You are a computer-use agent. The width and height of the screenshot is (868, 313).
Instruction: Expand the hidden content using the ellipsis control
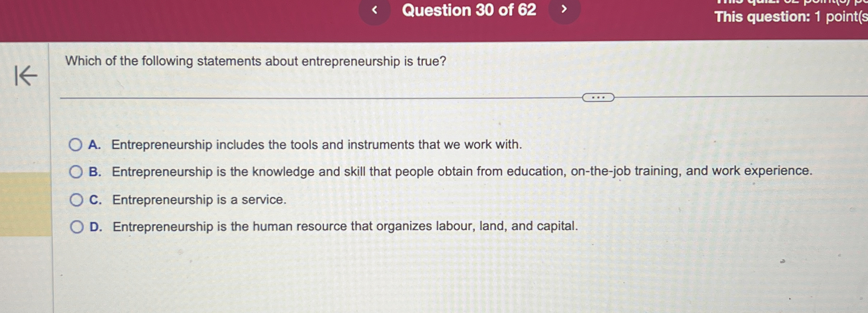pyautogui.click(x=599, y=97)
